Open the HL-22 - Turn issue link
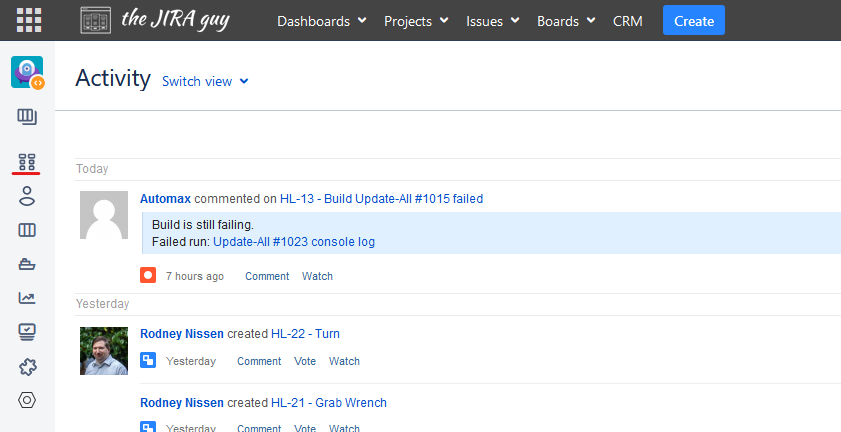Image resolution: width=841 pixels, height=432 pixels. [305, 334]
